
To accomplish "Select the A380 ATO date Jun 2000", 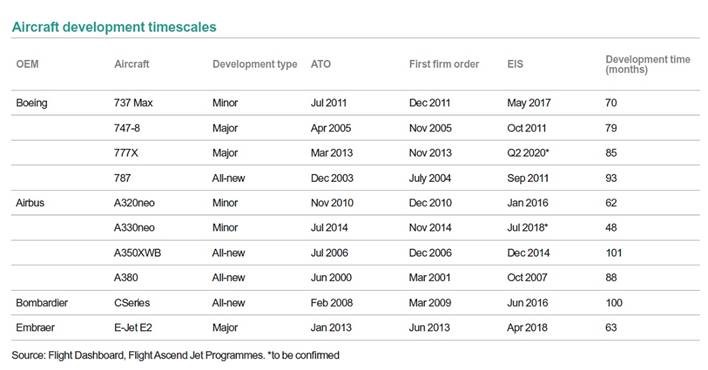I will pyautogui.click(x=331, y=277).
